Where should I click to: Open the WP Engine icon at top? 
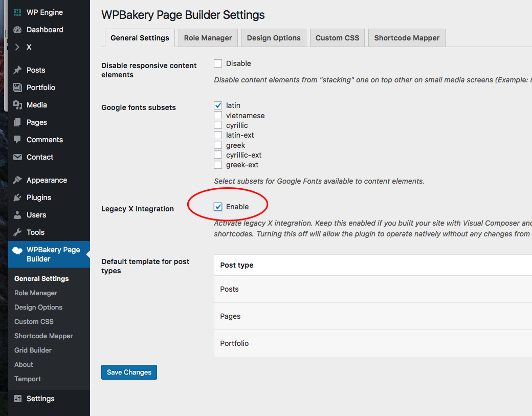17,12
